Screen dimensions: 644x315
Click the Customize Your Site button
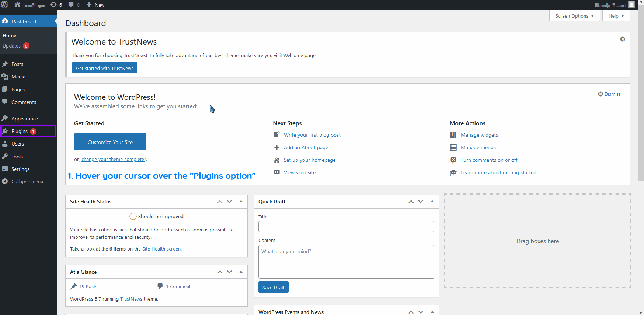click(x=110, y=142)
